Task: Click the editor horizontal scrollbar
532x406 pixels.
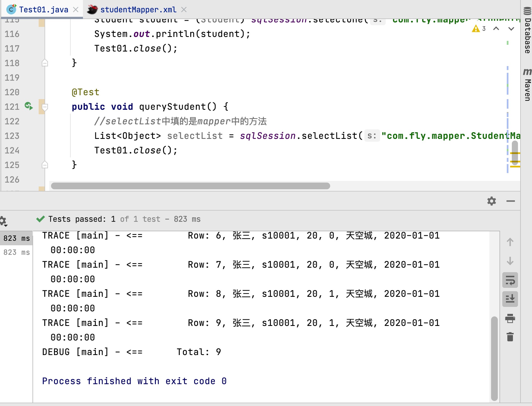Action: 191,186
